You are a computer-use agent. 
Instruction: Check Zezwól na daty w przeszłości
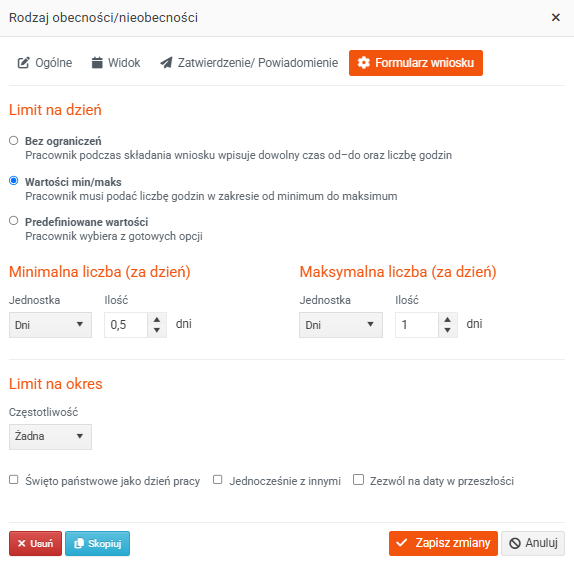(358, 480)
